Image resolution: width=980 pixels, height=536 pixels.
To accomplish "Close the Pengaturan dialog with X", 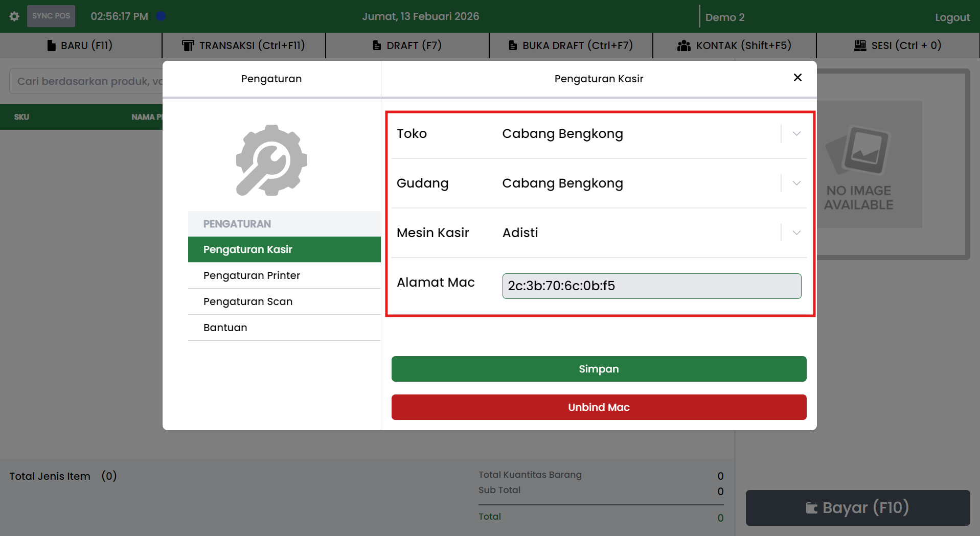I will click(x=797, y=78).
